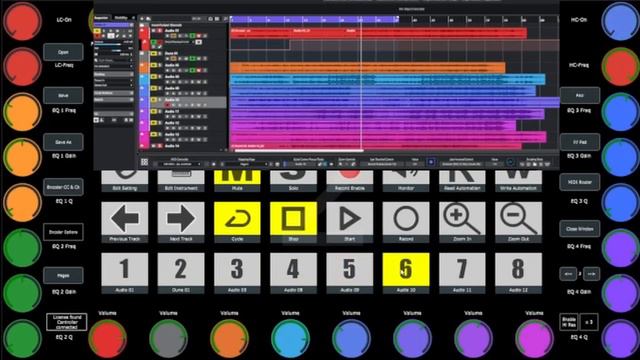This screenshot has height=360, width=640.
Task: Open the MIDI Router
Action: 580,182
